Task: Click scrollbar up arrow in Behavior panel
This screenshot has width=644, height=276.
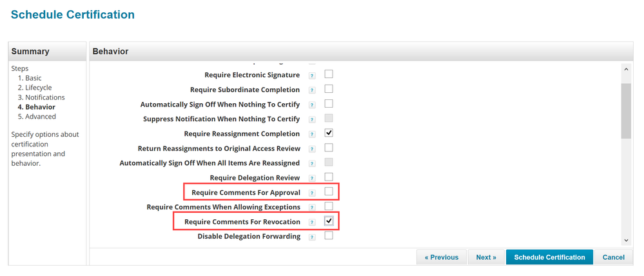Action: coord(626,69)
